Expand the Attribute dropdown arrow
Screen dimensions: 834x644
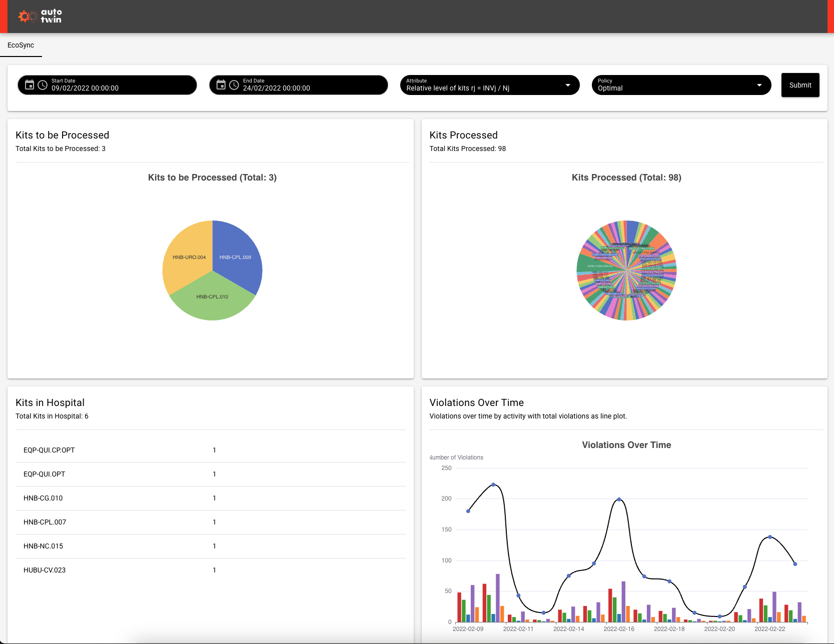568,85
